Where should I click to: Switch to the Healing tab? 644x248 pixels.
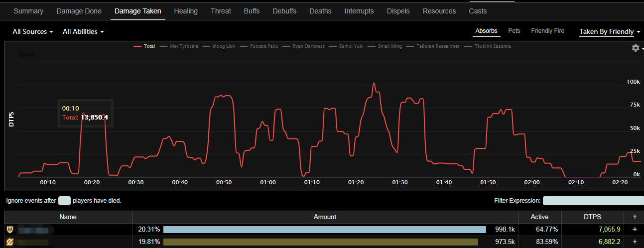(x=186, y=11)
